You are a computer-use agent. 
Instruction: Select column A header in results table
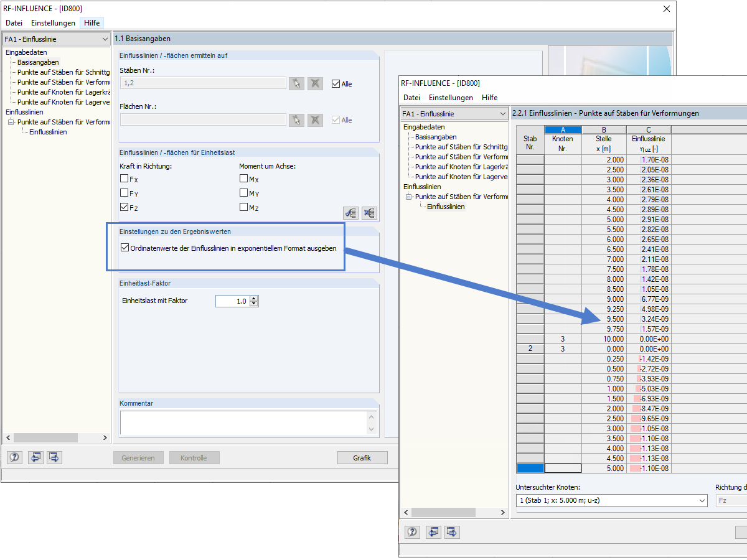point(563,129)
